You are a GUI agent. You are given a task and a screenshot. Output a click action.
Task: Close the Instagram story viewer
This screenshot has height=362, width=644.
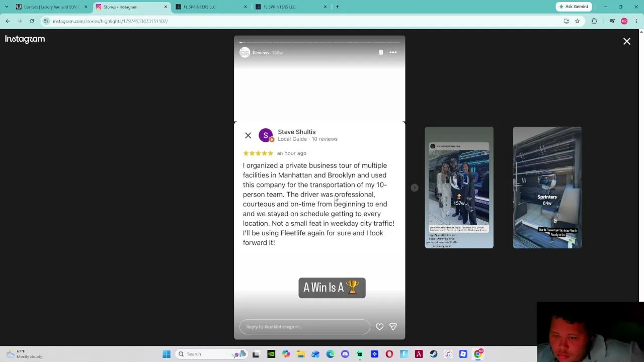(x=627, y=41)
